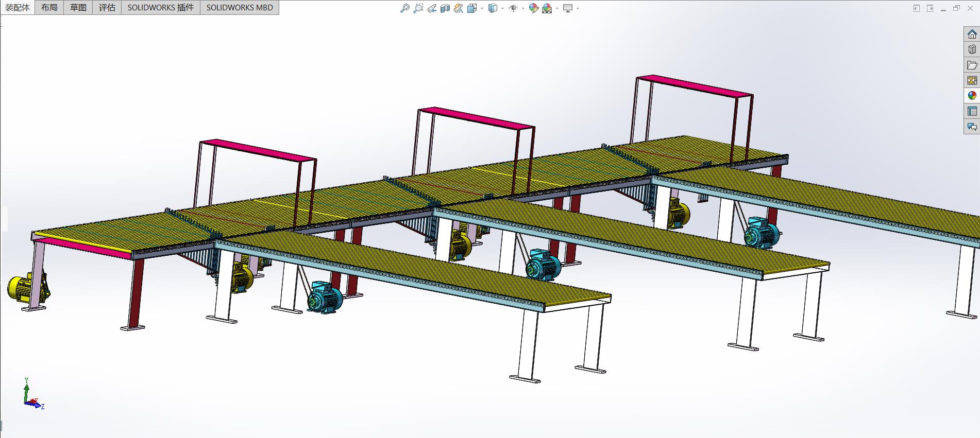Screen dimensions: 980x438
Task: Click the View Orientation cube icon
Action: [x=472, y=8]
